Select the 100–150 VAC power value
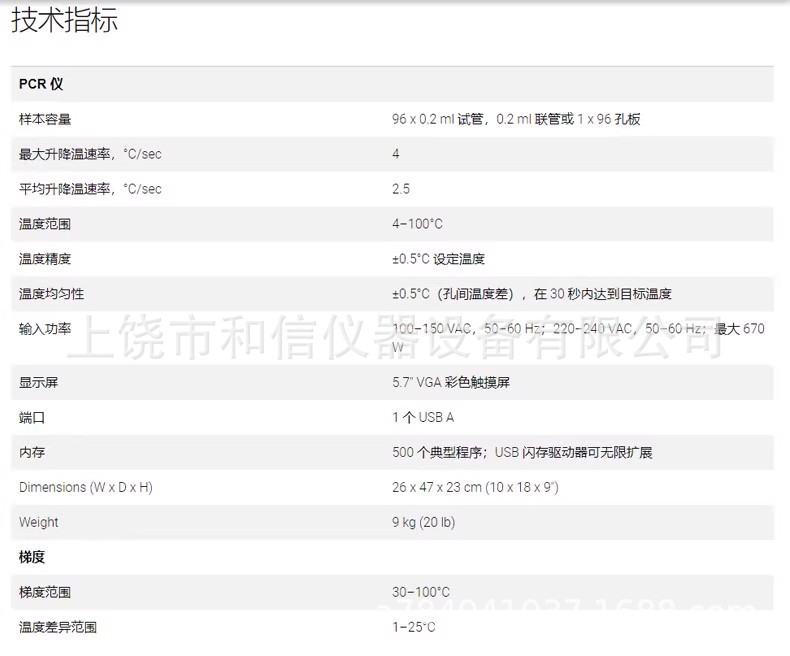The width and height of the screenshot is (790, 656). click(578, 338)
